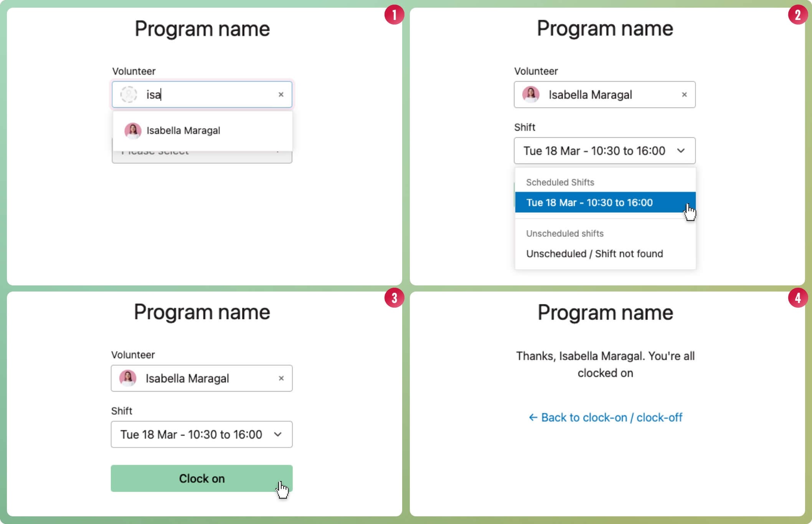Click the back arrow icon before 'Back to clock-on'

[x=533, y=418]
